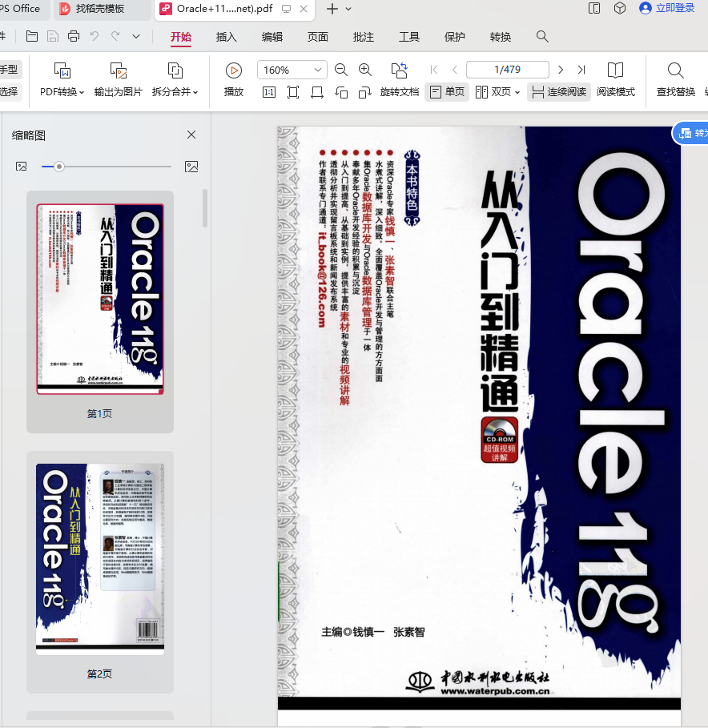Click the print icon
The image size is (708, 728).
coord(74,36)
